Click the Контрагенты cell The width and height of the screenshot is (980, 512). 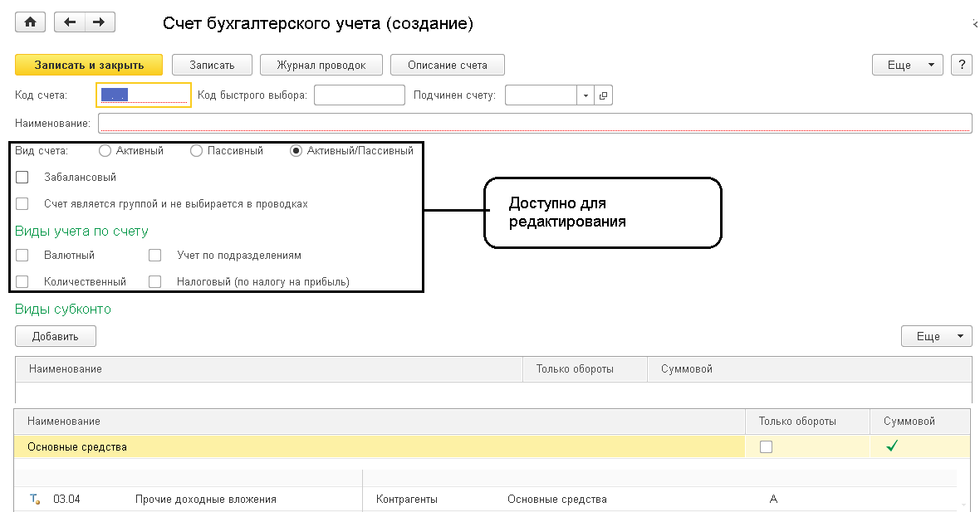[x=407, y=499]
